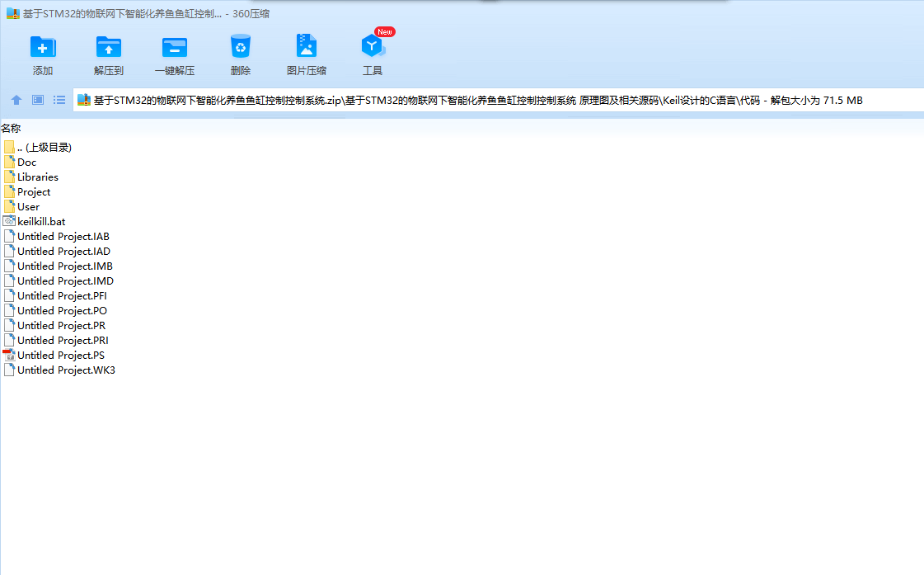Viewport: 924px width, 575px height.
Task: Click the One-click Extract (一键解压) icon
Action: (175, 47)
